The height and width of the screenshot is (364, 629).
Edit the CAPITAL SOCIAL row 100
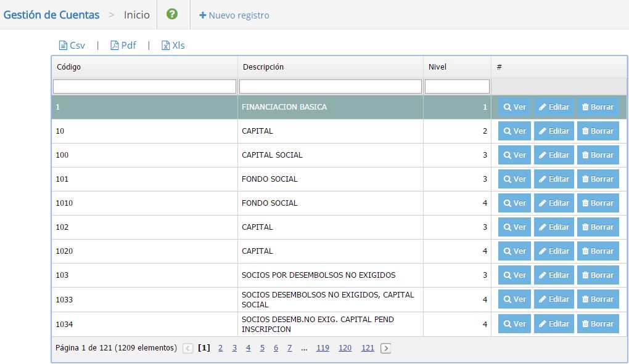(554, 155)
